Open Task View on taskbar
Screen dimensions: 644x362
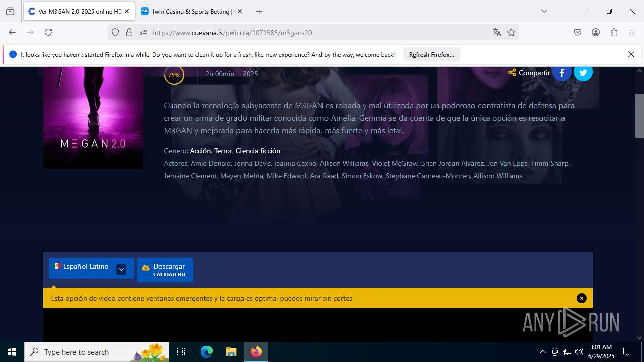(181, 352)
